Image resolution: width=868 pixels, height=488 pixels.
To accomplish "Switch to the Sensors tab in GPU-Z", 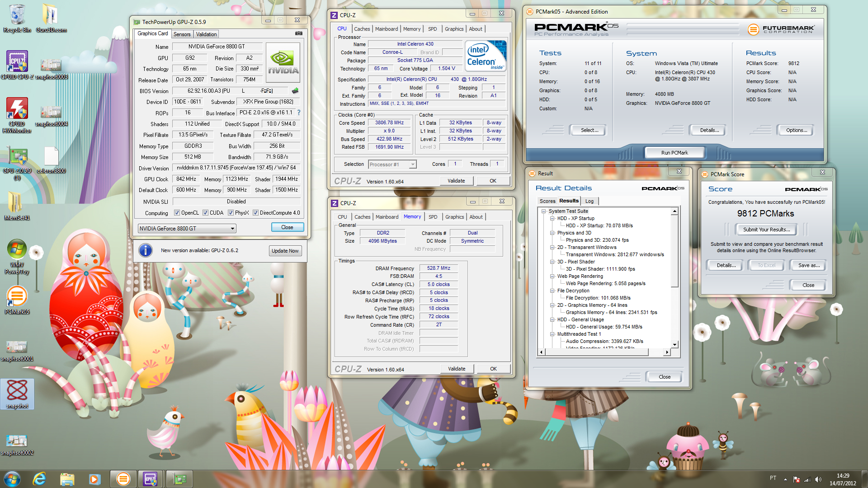I will coord(182,34).
